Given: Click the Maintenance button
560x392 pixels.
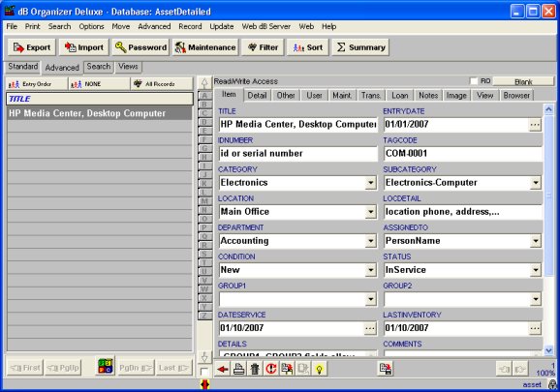Looking at the screenshot, I should (205, 47).
